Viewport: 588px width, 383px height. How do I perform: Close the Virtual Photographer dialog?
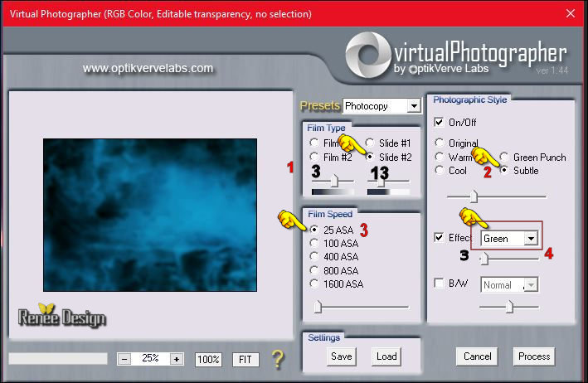571,13
